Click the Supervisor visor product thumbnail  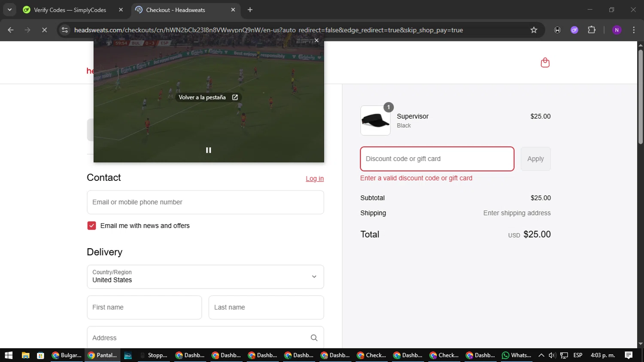point(375,121)
